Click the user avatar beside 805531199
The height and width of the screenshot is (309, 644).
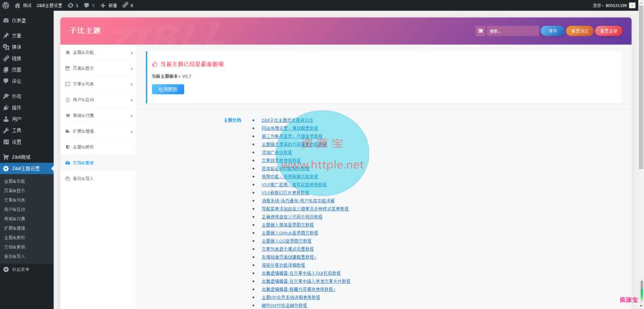pos(632,5)
